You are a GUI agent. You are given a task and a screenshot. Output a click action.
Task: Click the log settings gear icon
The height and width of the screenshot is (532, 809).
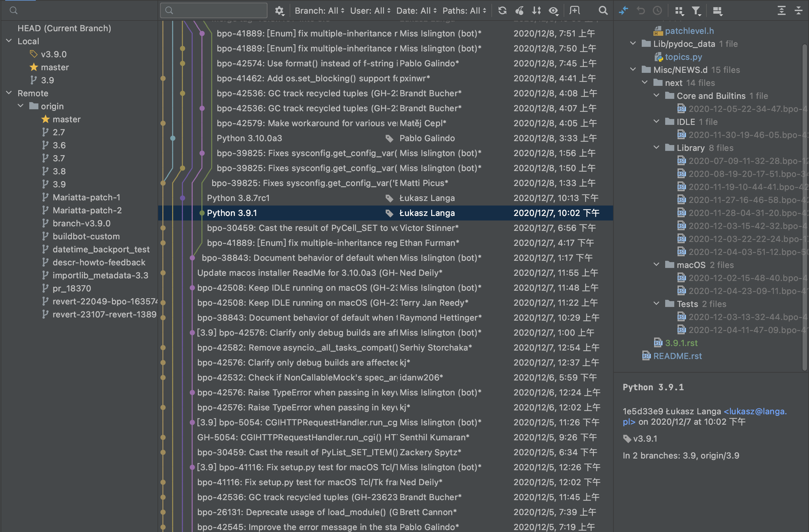tap(279, 10)
